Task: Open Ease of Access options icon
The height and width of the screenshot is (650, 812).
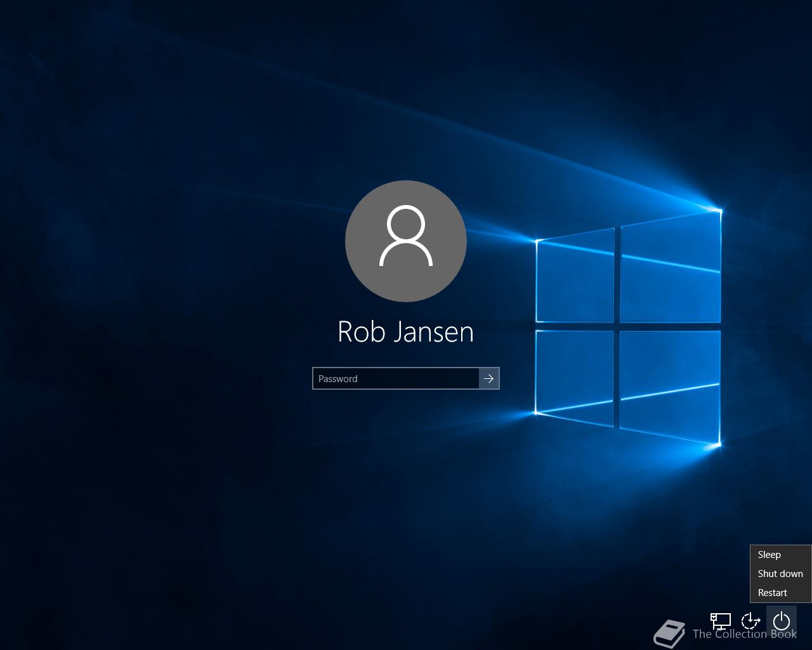Action: [x=751, y=621]
